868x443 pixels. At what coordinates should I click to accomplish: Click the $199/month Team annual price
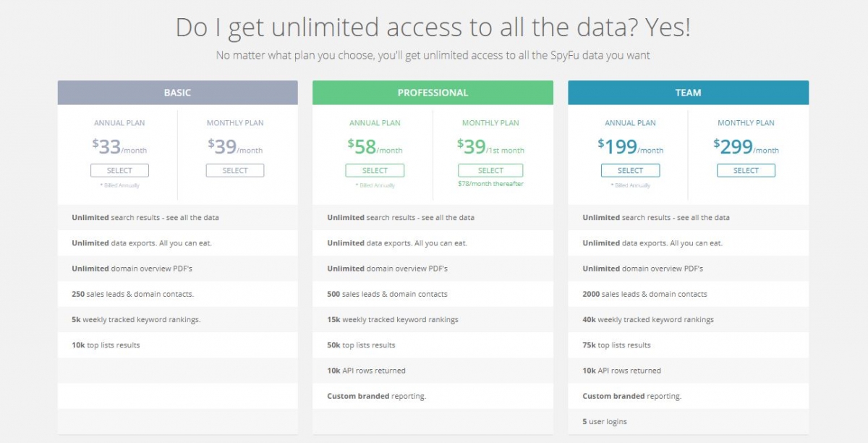630,148
